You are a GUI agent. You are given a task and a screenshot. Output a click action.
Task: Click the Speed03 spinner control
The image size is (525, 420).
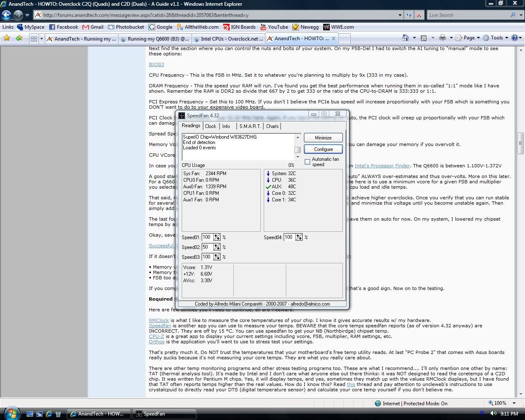coord(217,257)
